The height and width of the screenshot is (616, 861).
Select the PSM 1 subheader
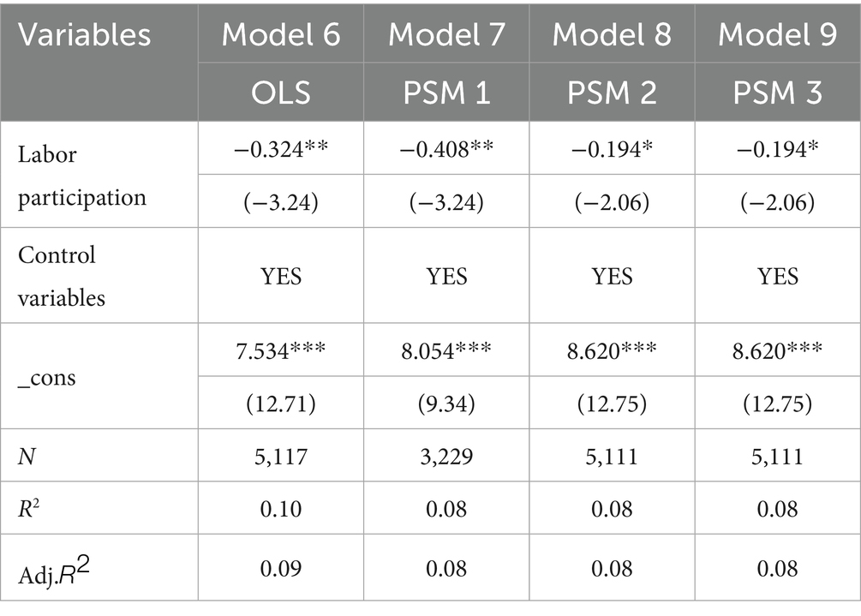[x=446, y=91]
